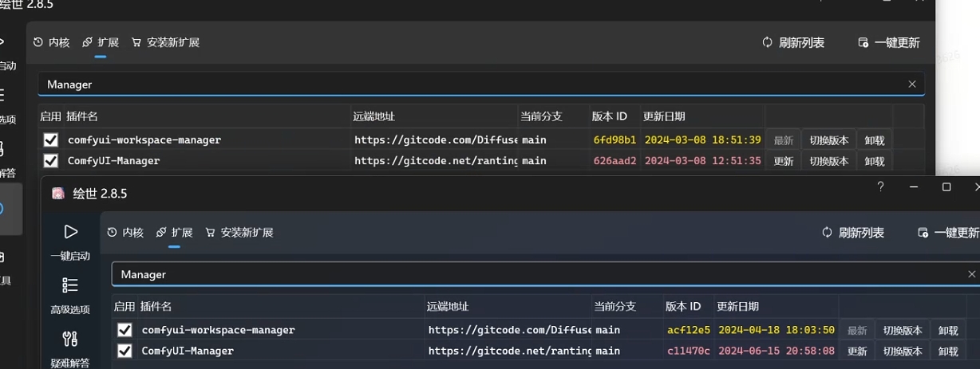The height and width of the screenshot is (369, 980).
Task: Click 卸载 for ComfyUI-Manager in front window
Action: (x=948, y=351)
